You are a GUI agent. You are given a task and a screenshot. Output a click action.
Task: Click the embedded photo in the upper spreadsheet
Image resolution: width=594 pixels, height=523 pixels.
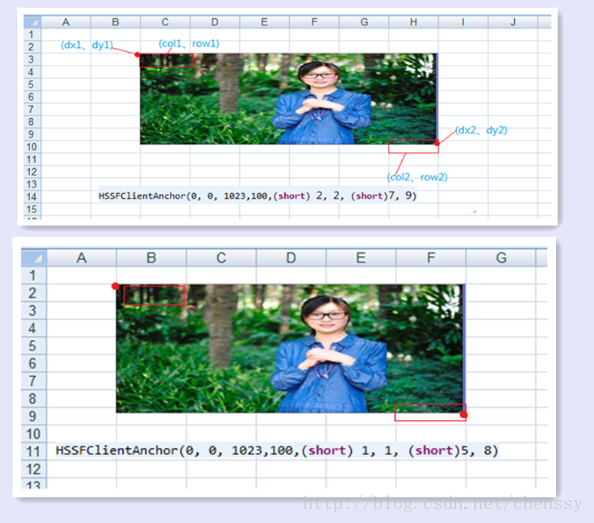(289, 99)
